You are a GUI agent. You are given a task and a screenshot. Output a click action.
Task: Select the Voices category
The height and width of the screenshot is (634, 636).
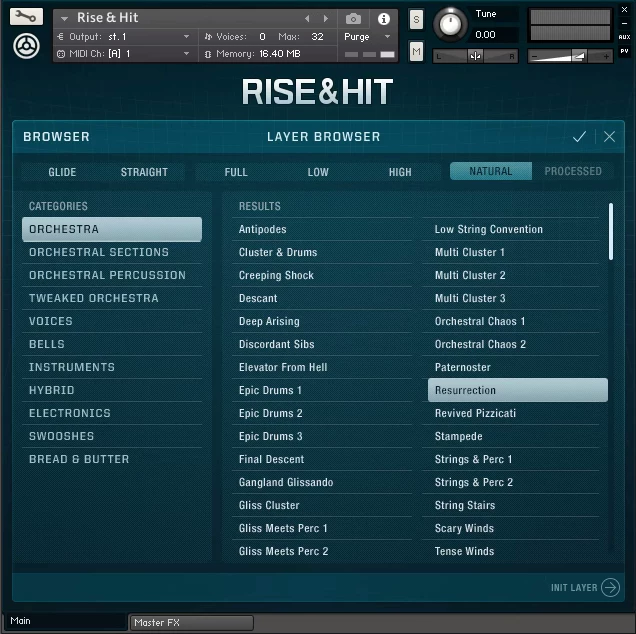click(112, 321)
